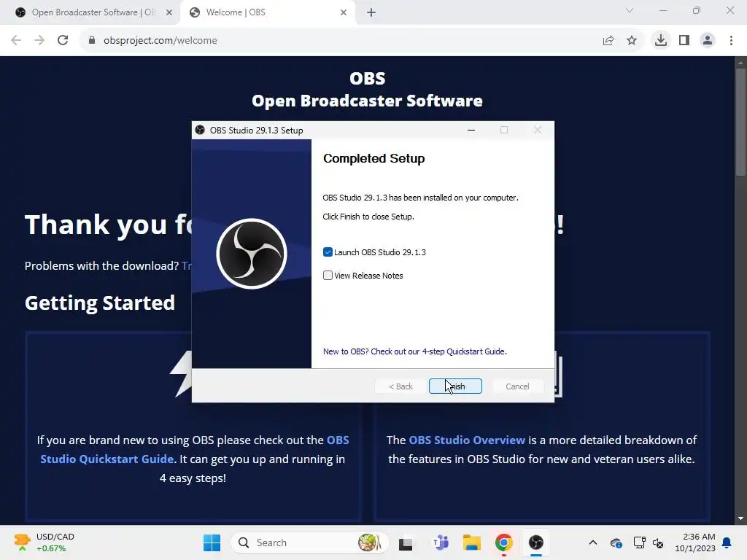Open Chrome downloads icon

click(661, 41)
